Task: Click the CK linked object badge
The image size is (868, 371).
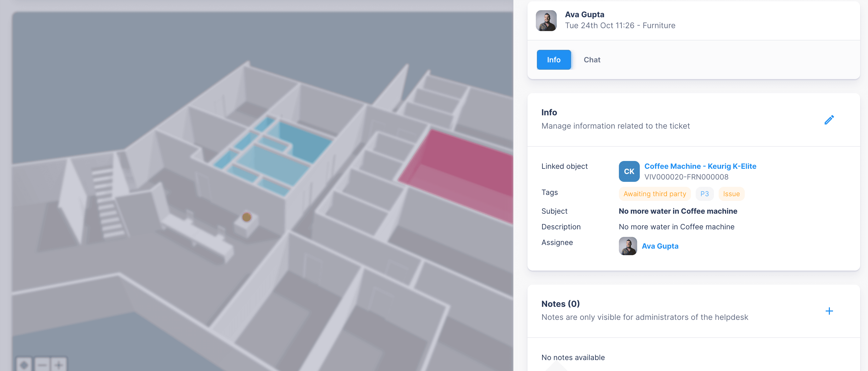Action: click(x=629, y=171)
